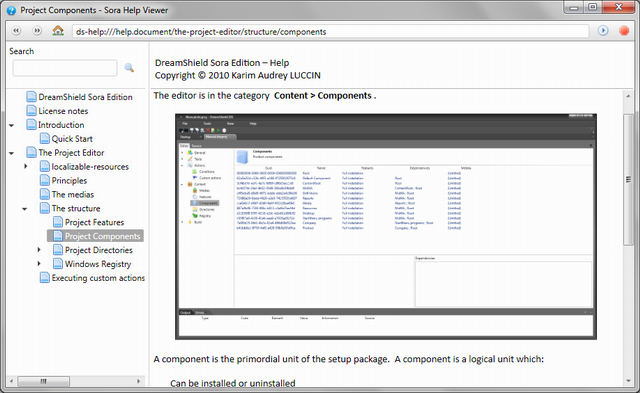The height and width of the screenshot is (393, 640).
Task: Collapse the Introduction tree node
Action: (11, 125)
